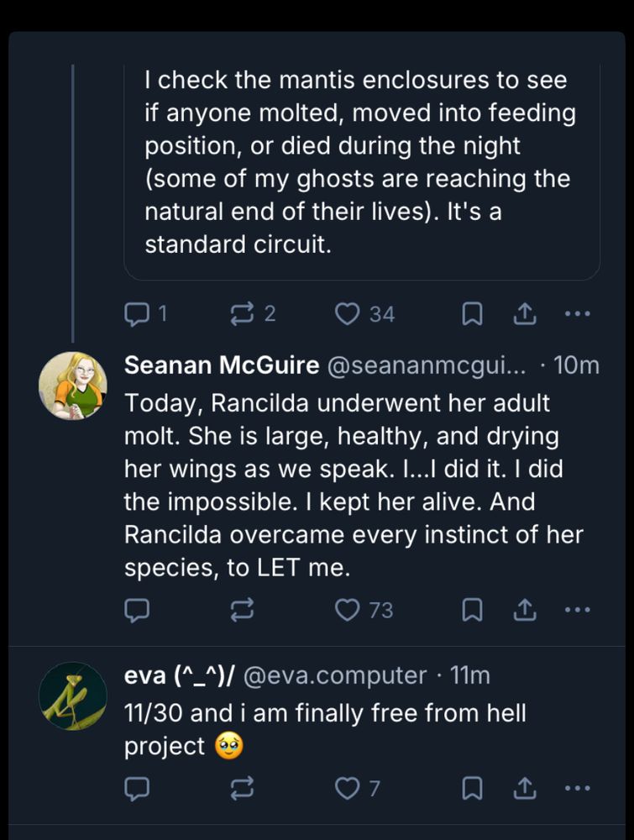
Task: Reply to eva's hell project post
Action: (x=136, y=788)
